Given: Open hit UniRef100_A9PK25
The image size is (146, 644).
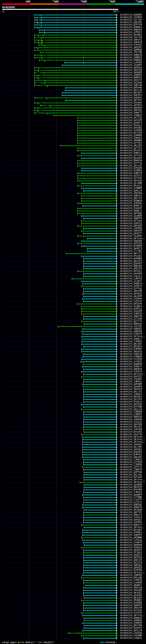Looking at the screenshot, I should click(x=131, y=42).
